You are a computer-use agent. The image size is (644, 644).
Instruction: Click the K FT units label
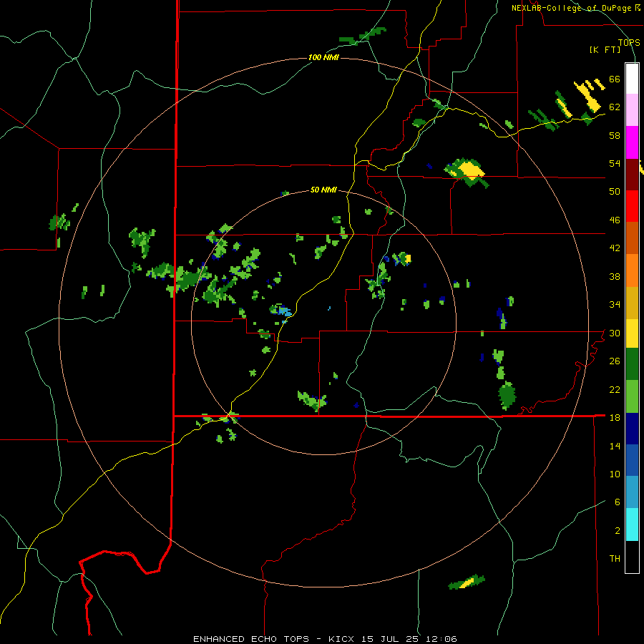click(x=605, y=49)
